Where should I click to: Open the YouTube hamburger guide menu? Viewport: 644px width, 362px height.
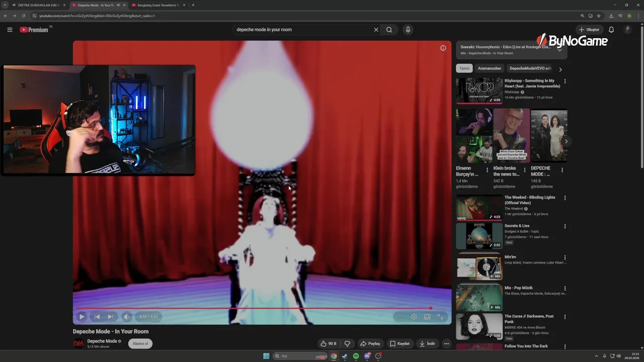tap(10, 30)
